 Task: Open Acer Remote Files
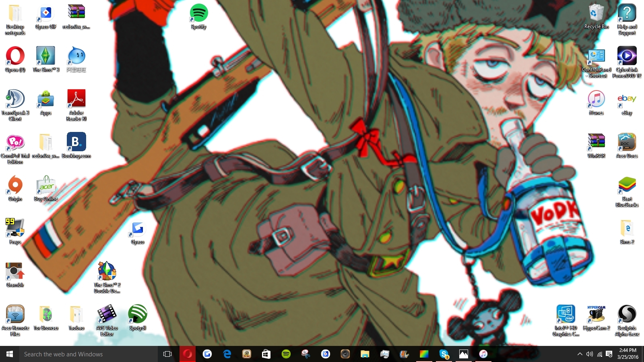tap(15, 320)
